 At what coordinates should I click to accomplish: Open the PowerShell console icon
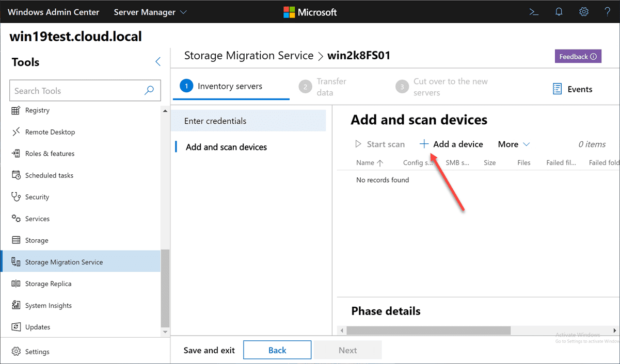[x=534, y=12]
